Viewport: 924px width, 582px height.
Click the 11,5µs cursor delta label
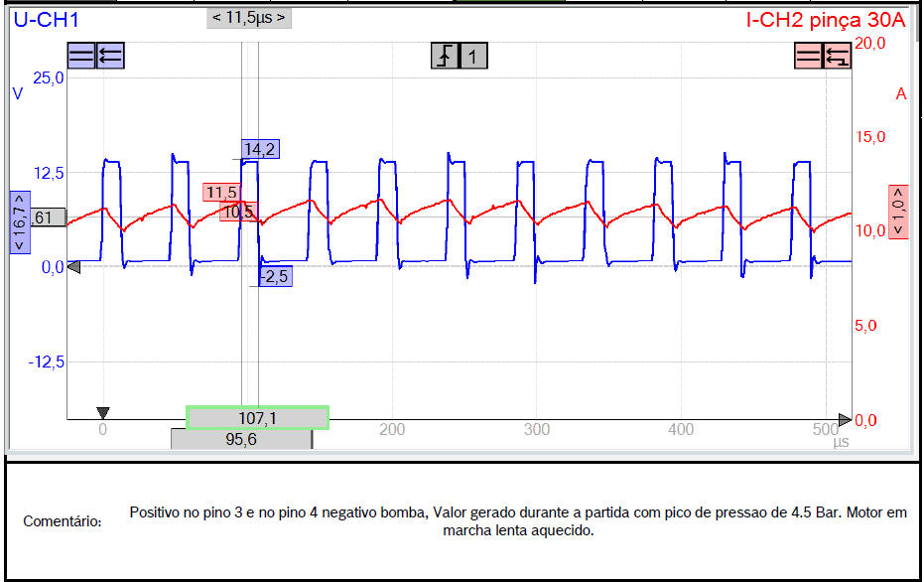point(249,17)
